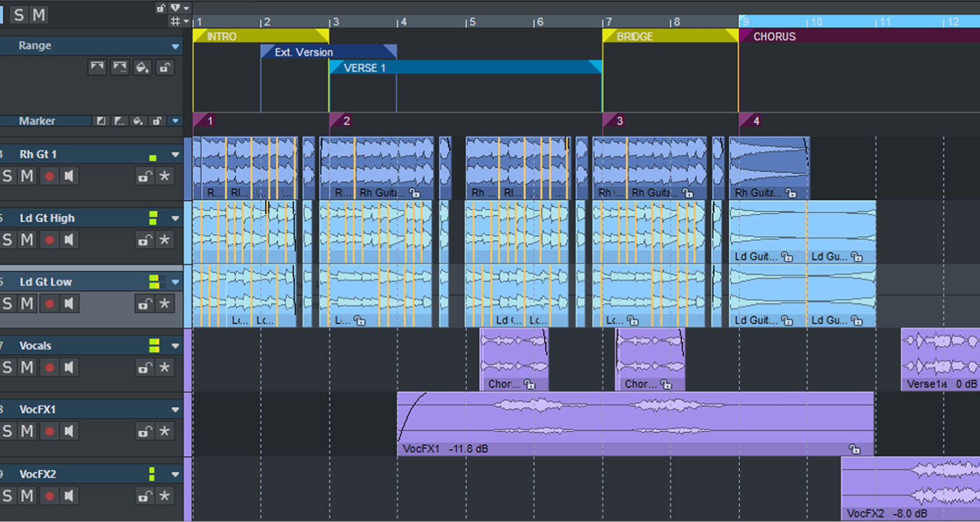
Task: Click marker 1 in the Marker track
Action: pyautogui.click(x=203, y=121)
